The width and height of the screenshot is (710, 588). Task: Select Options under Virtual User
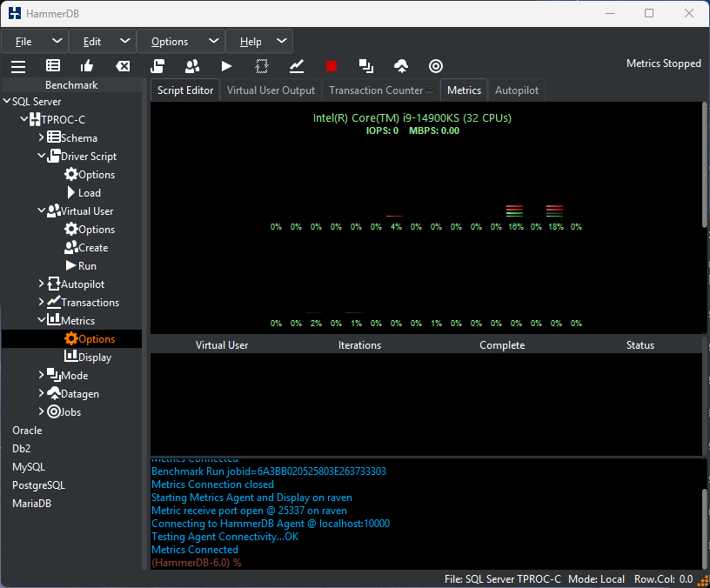point(90,229)
